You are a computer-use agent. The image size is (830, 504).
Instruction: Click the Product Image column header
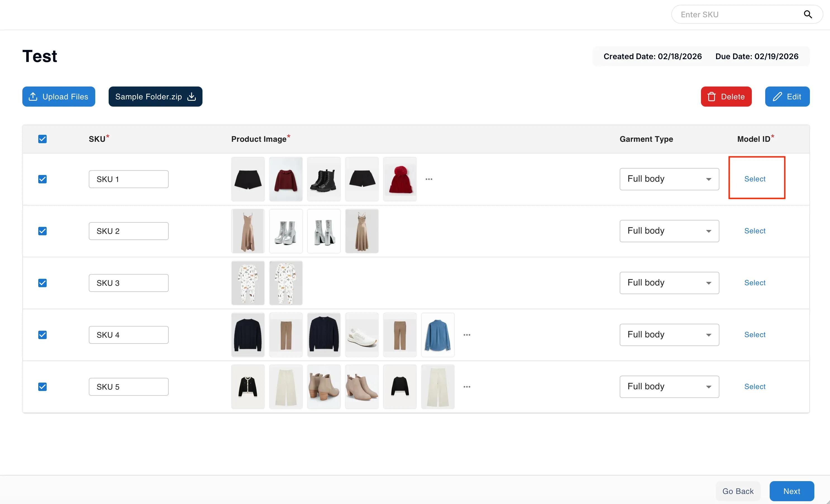[x=260, y=139]
